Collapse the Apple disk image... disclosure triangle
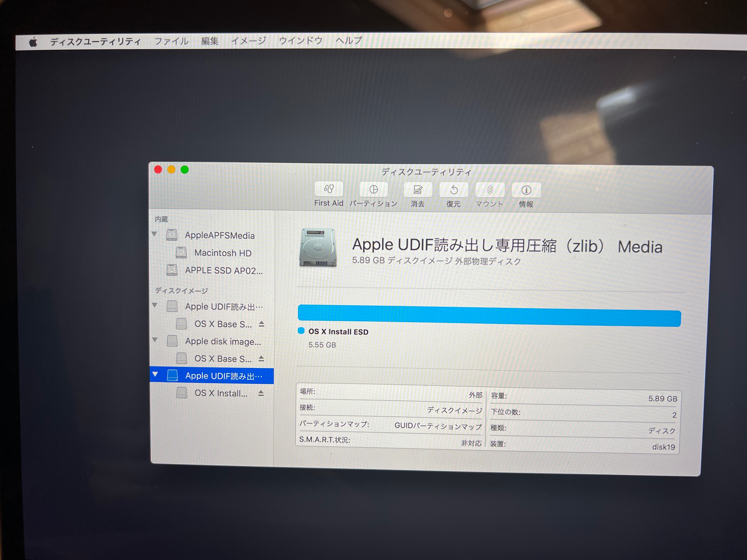 pos(155,340)
